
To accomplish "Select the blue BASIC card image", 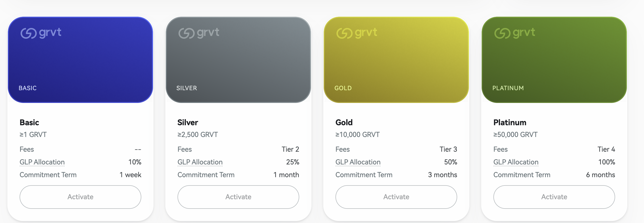I will click(80, 60).
